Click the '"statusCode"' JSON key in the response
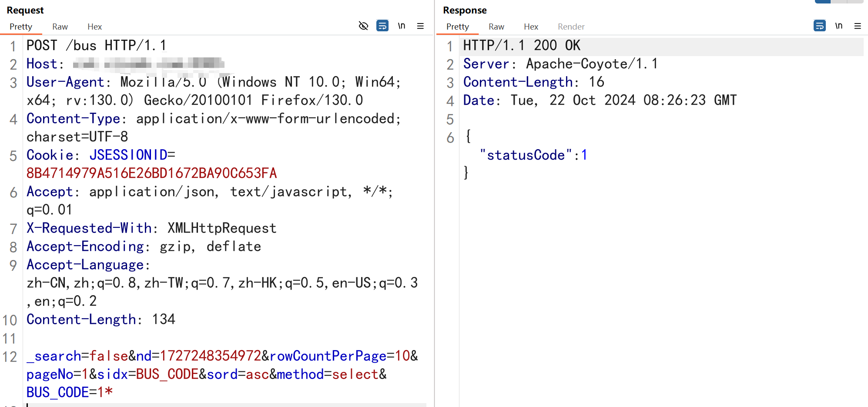This screenshot has width=868, height=407. click(x=526, y=155)
